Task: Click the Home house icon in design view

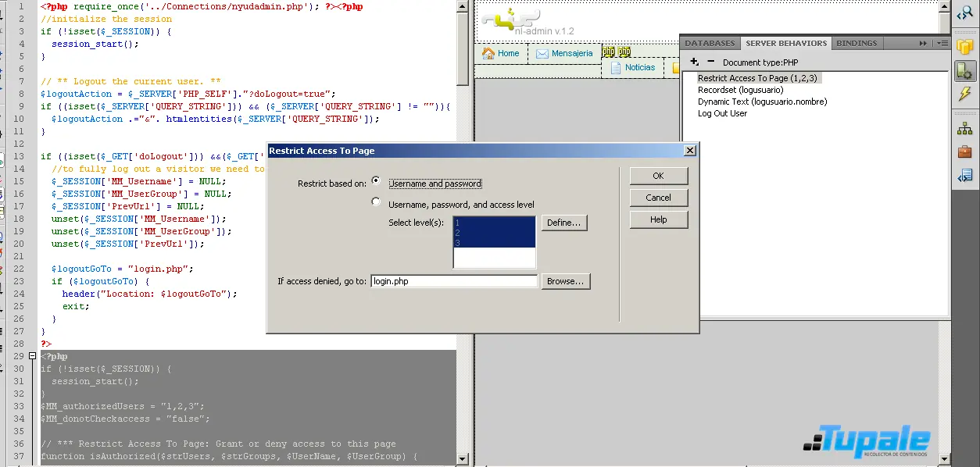Action: pyautogui.click(x=488, y=53)
